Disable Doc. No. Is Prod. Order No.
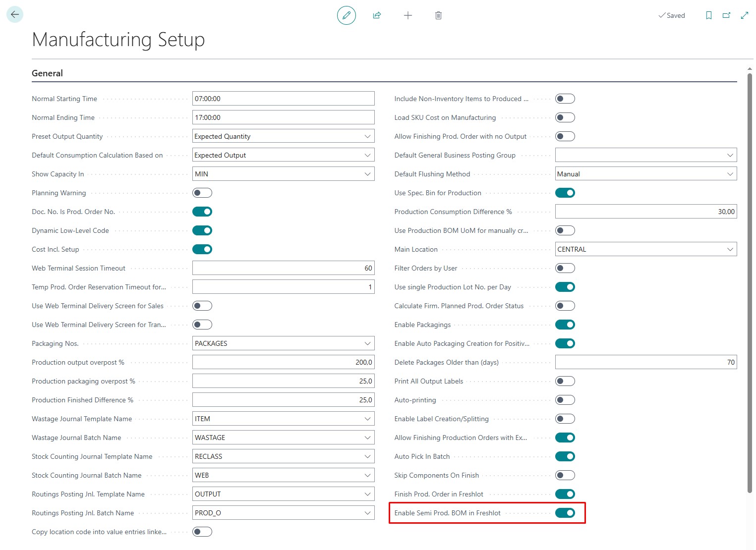Image resolution: width=756 pixels, height=550 pixels. [x=202, y=212]
